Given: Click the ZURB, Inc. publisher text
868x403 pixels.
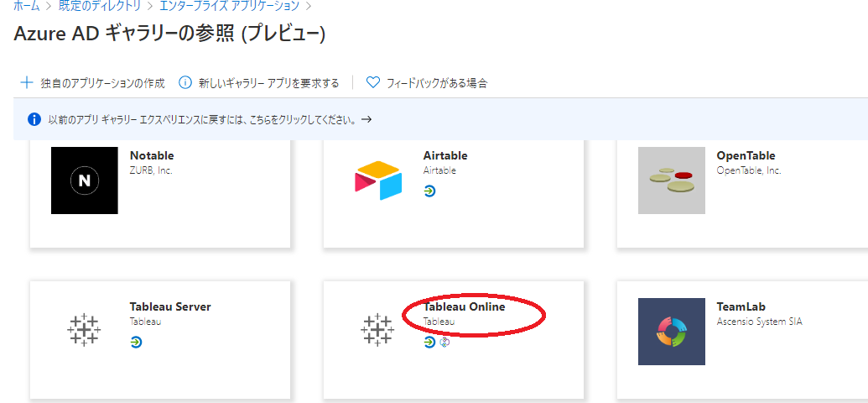Looking at the screenshot, I should 151,170.
